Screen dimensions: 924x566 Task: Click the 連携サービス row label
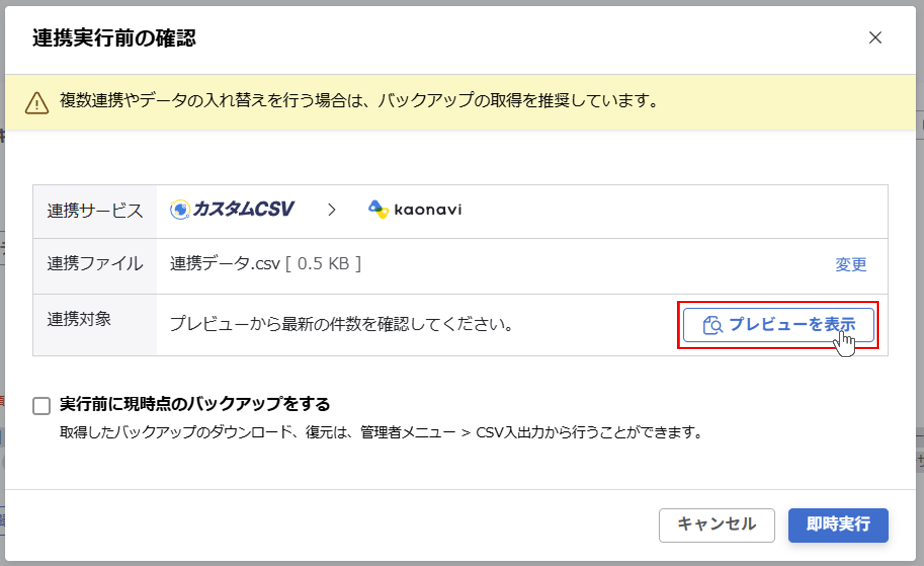[x=95, y=211]
